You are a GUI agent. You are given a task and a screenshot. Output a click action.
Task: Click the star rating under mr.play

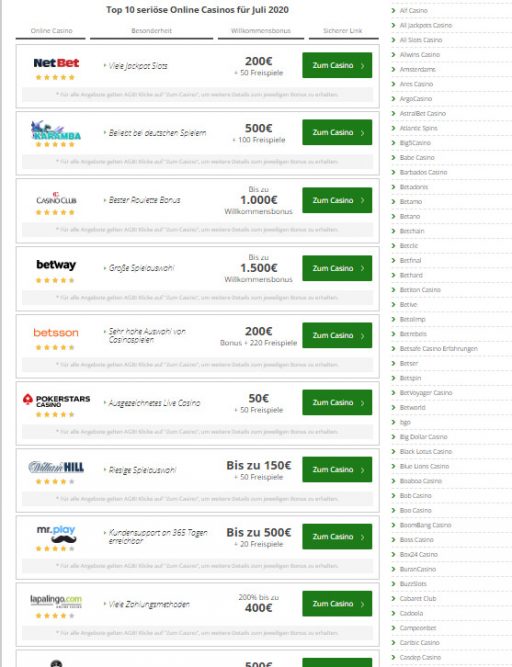click(55, 549)
